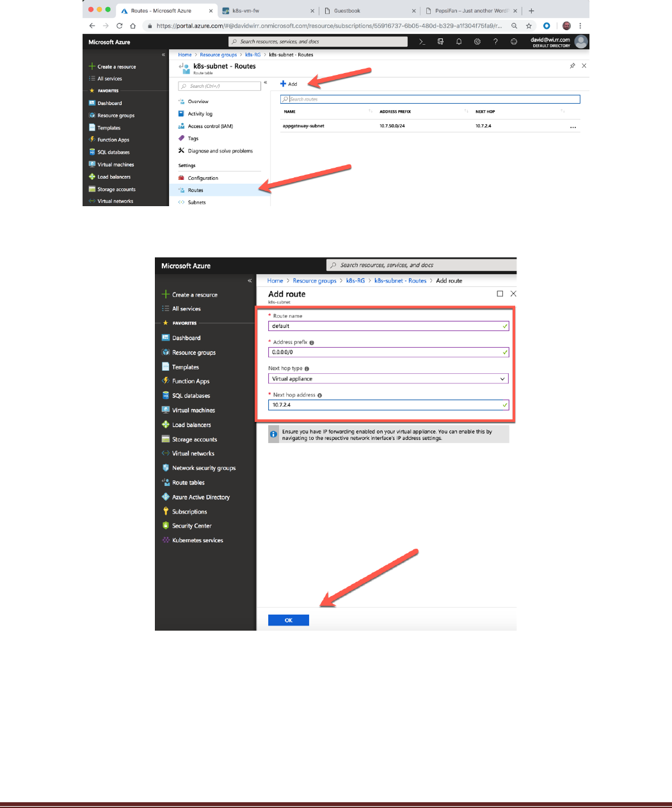Open the directory and subscription filter icon
Image resolution: width=672 pixels, height=808 pixels.
[440, 42]
